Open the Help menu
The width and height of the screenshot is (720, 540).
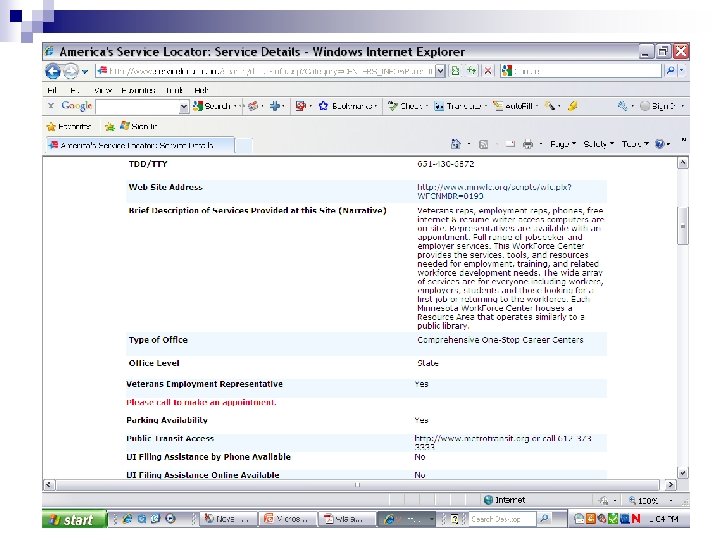point(201,90)
